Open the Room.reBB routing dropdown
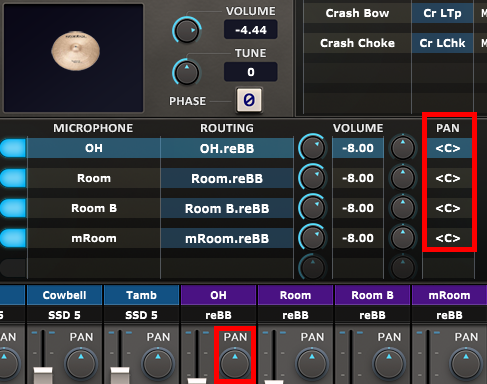Screen dimensions: 487x384 pos(227,178)
